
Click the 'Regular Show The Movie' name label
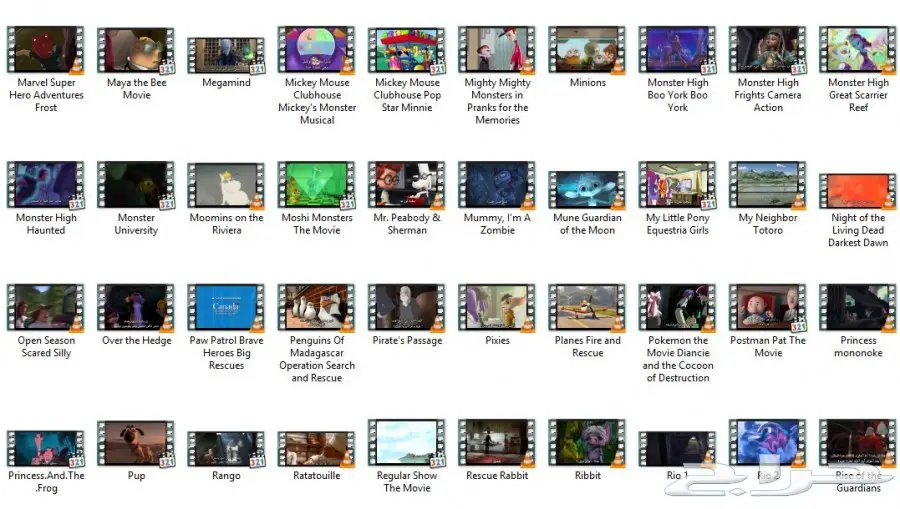[x=407, y=481]
